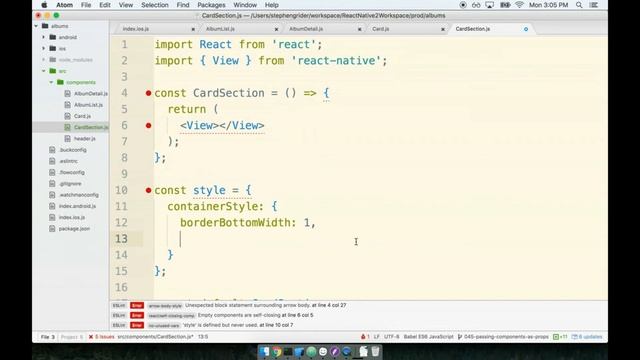Click the AirPlay display icon
The width and height of the screenshot is (640, 360).
[x=490, y=5]
